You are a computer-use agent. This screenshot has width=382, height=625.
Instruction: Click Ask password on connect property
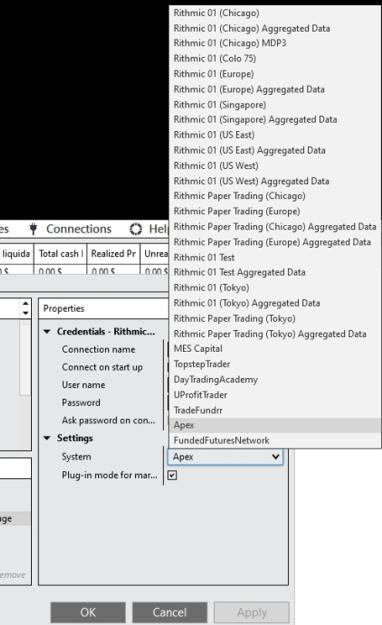pyautogui.click(x=108, y=421)
